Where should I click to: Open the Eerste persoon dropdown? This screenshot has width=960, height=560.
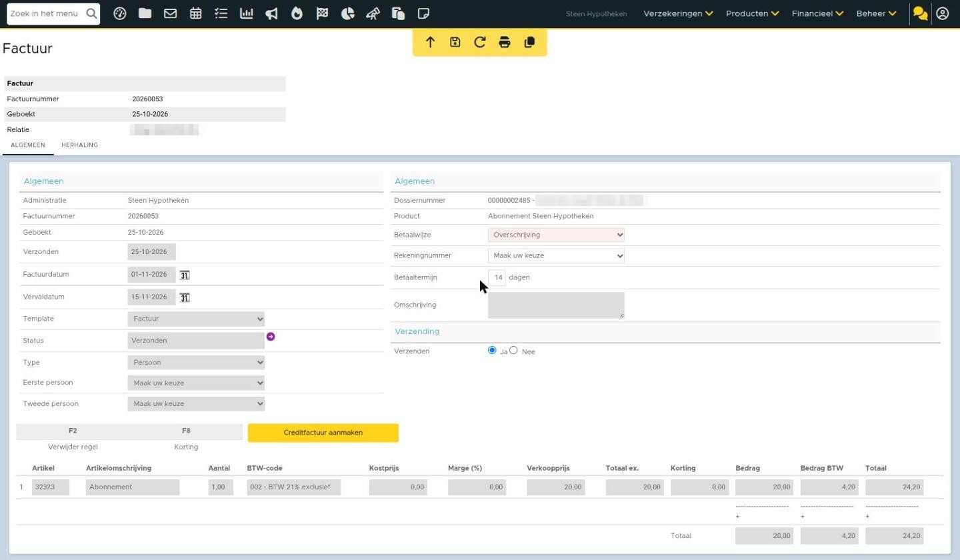(196, 383)
